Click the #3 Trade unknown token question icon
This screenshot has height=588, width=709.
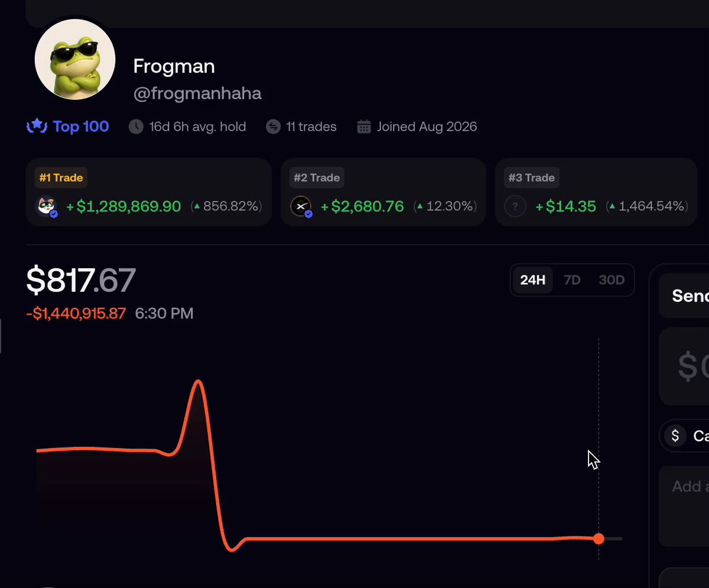(515, 207)
